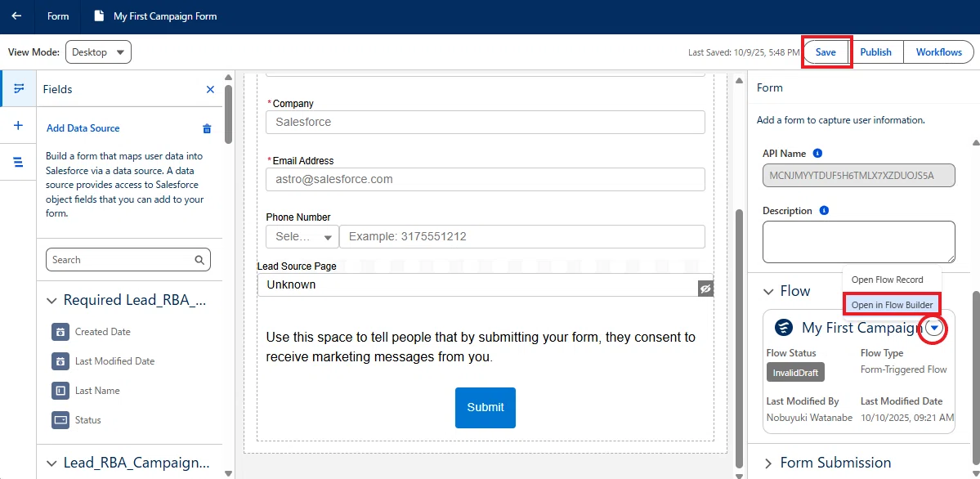The height and width of the screenshot is (479, 980).
Task: Click the Phone Number input field
Action: point(521,237)
